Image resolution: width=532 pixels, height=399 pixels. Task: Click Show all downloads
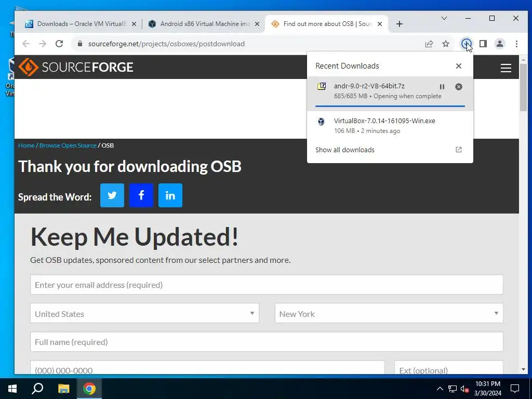(x=345, y=150)
